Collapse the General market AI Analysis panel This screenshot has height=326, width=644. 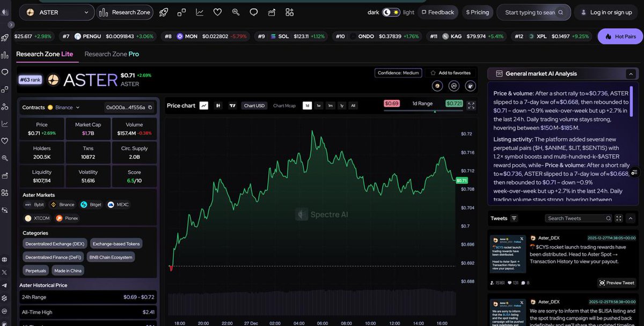631,73
